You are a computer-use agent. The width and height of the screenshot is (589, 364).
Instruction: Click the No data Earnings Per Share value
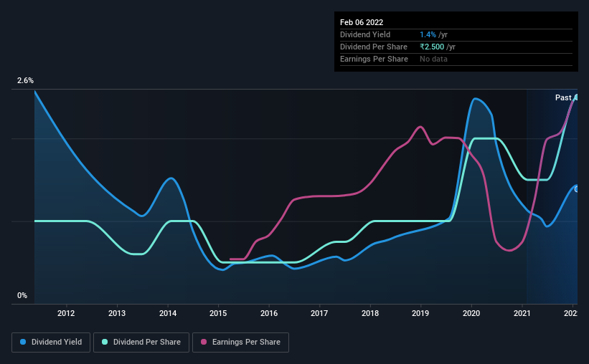pos(433,59)
